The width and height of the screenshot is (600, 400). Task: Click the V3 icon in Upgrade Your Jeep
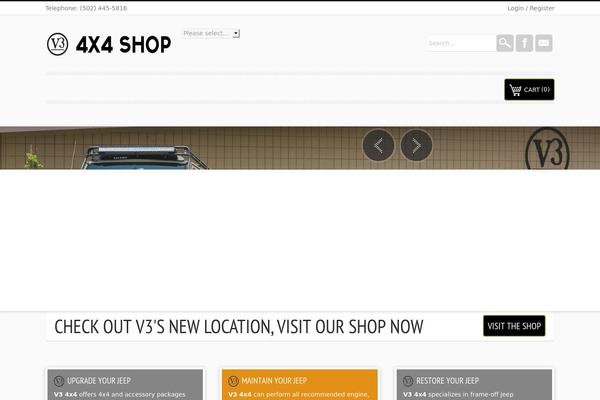pos(59,381)
